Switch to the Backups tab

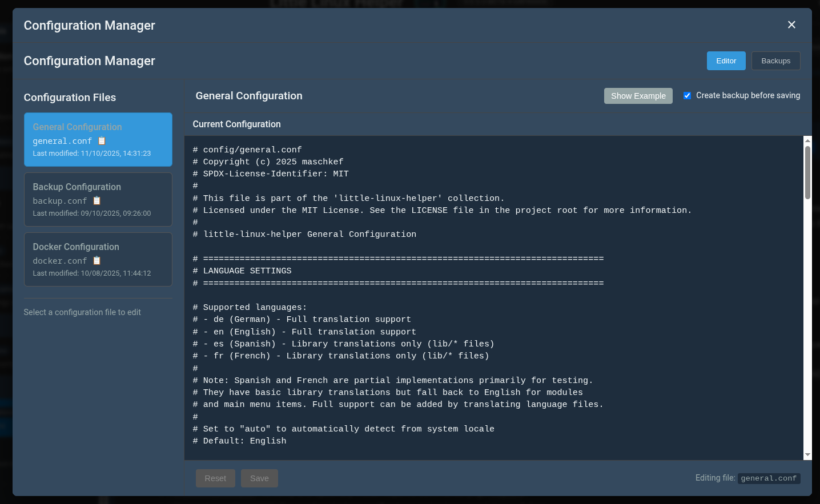[x=775, y=61]
